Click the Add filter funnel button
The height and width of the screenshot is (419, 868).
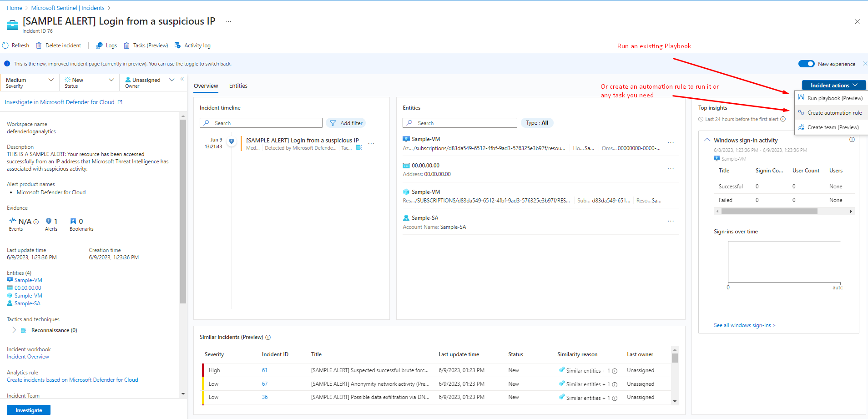346,123
